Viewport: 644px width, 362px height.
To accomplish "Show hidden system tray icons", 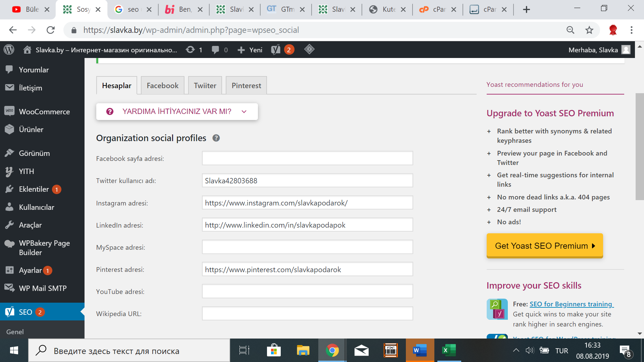I will (516, 351).
